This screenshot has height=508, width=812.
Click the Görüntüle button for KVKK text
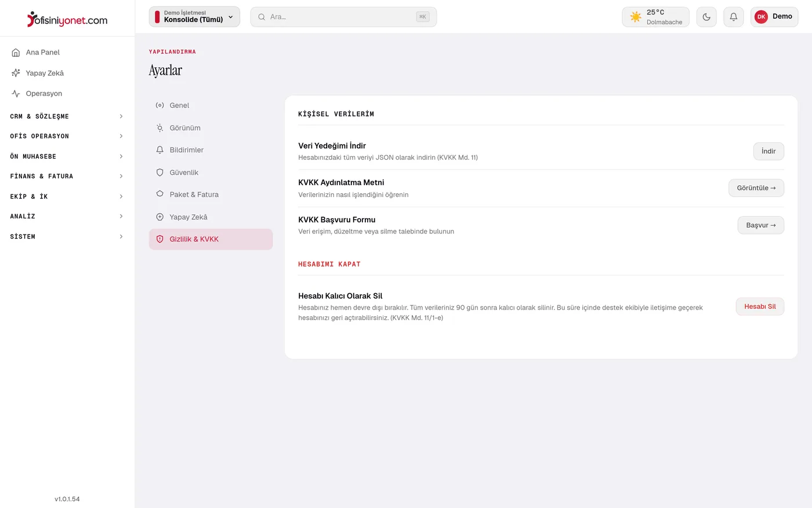pos(756,188)
